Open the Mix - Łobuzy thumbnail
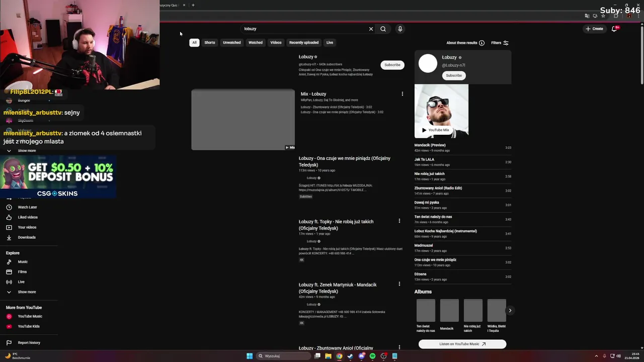The image size is (644, 362). 243,120
